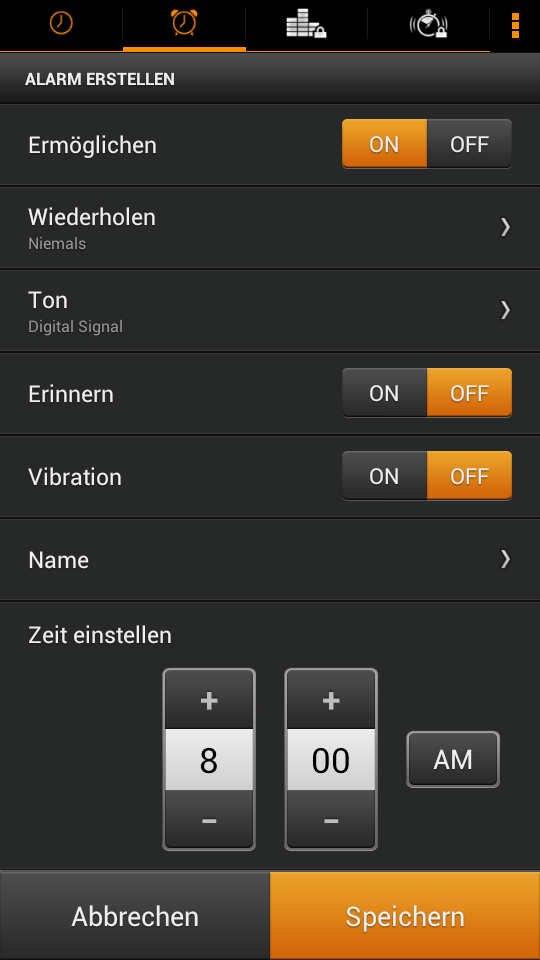Open the Ton Digital Signal chevron

pos(505,310)
